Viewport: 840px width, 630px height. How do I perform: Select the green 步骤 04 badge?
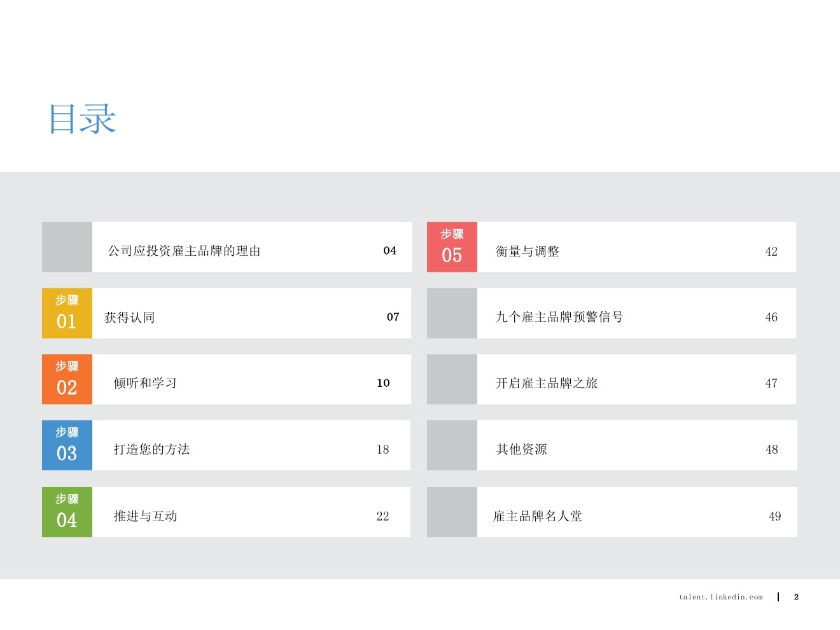pyautogui.click(x=67, y=512)
